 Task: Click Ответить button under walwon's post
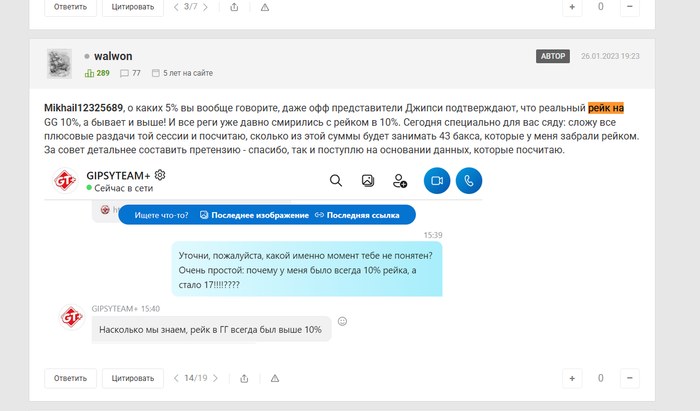(70, 378)
